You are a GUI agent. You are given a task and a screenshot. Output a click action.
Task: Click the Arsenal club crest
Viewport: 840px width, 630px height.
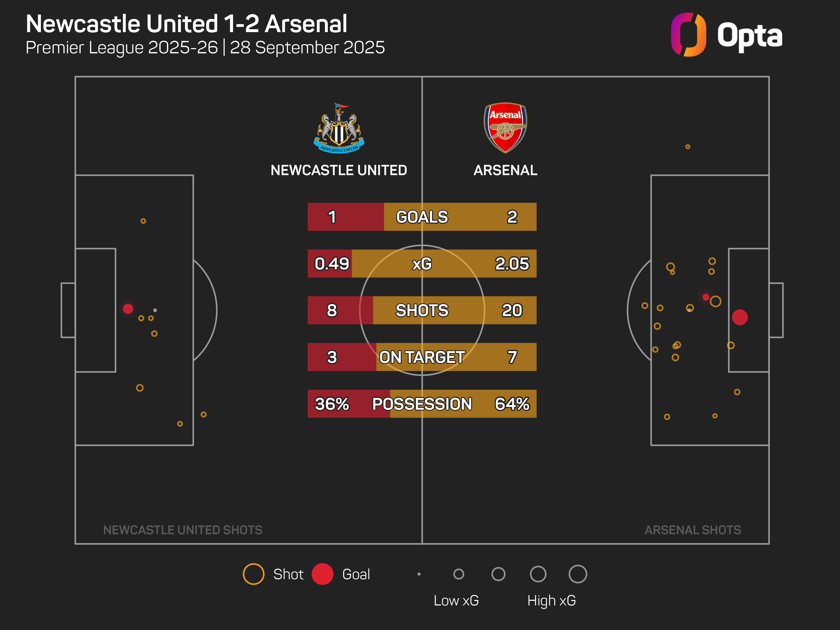(505, 128)
